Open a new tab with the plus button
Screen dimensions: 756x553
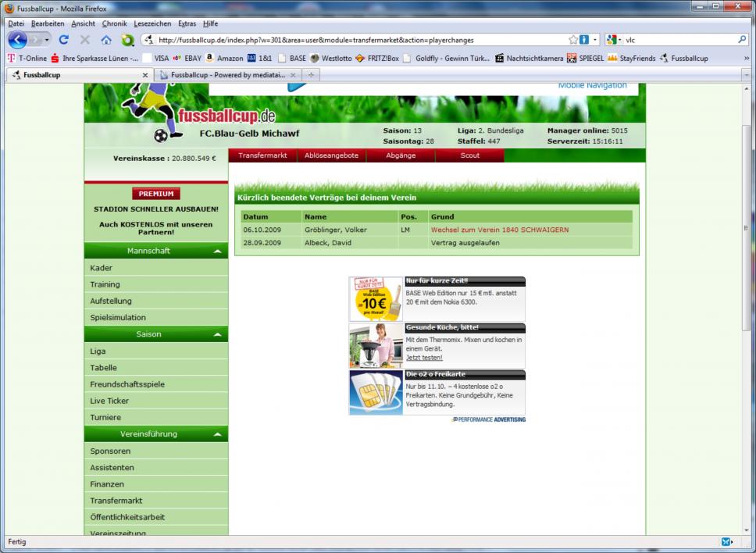(x=312, y=75)
